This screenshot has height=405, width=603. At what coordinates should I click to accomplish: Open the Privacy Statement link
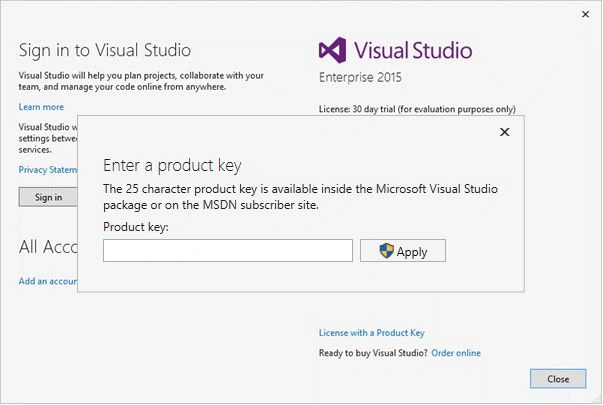pyautogui.click(x=48, y=170)
